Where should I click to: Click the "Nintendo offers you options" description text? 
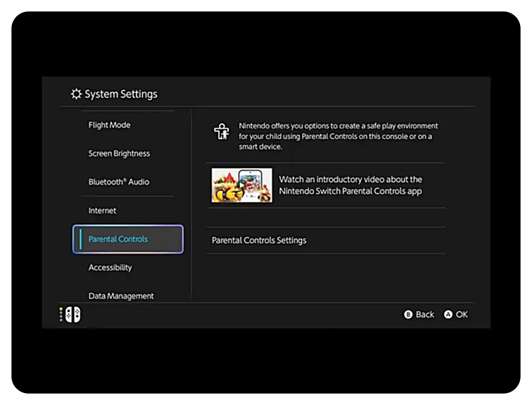pyautogui.click(x=338, y=136)
